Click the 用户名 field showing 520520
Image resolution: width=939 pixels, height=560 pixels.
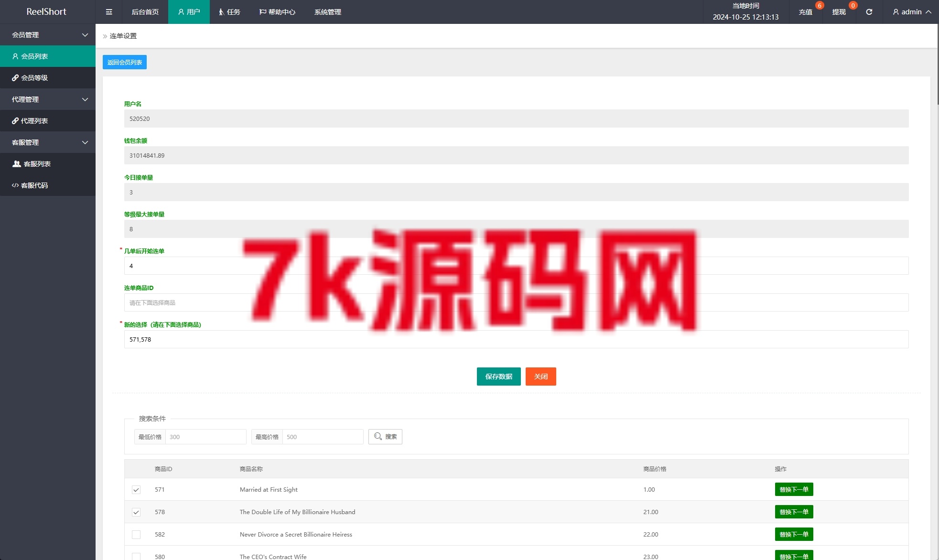pos(516,118)
